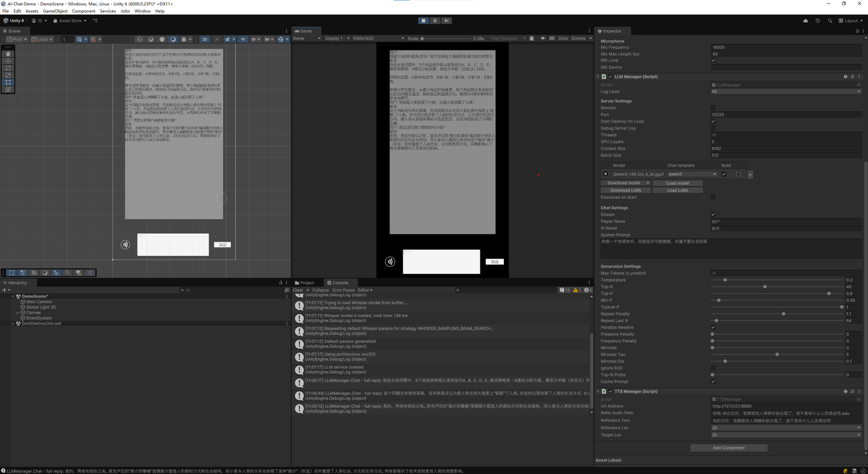
Task: Open the Display 1 dropdown
Action: coord(338,39)
